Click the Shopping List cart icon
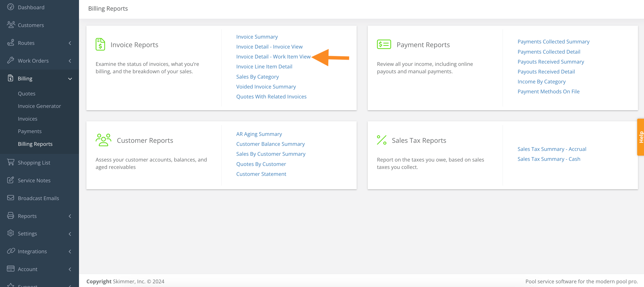This screenshot has height=287, width=644. [x=10, y=162]
